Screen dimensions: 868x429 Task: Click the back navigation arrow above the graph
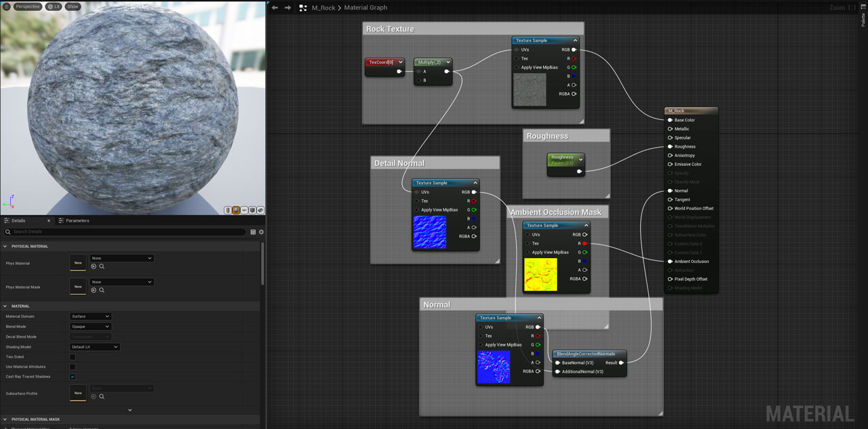point(274,7)
